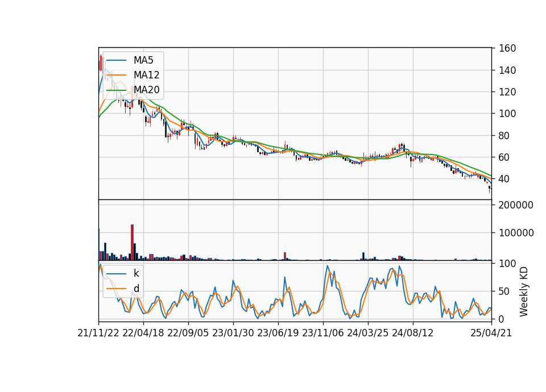
Task: Click the 200000 volume axis label
Action: click(516, 205)
